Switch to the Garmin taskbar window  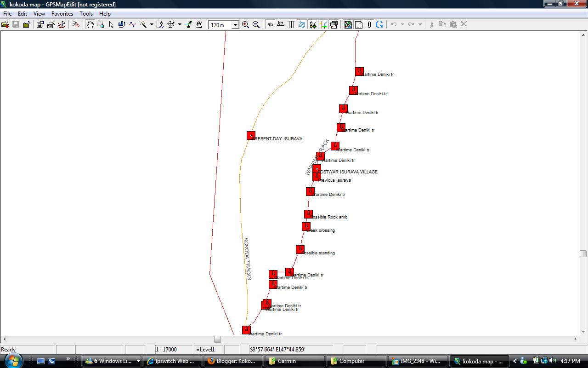(x=294, y=361)
